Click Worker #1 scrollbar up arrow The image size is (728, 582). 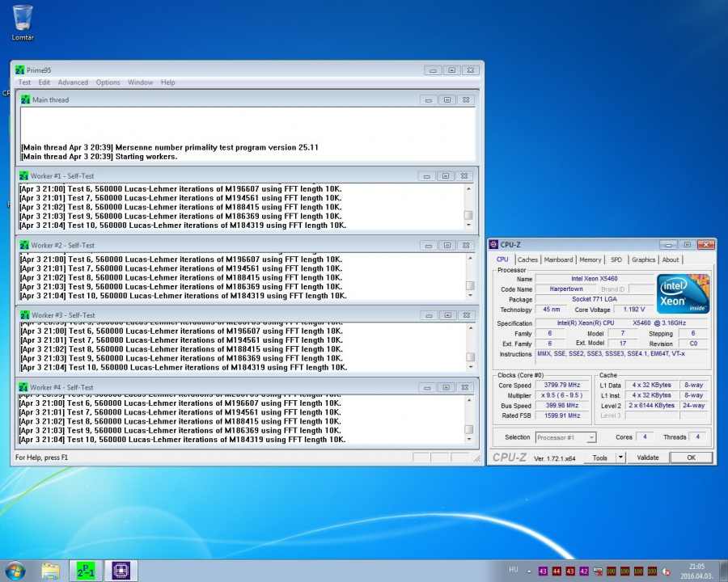[468, 189]
